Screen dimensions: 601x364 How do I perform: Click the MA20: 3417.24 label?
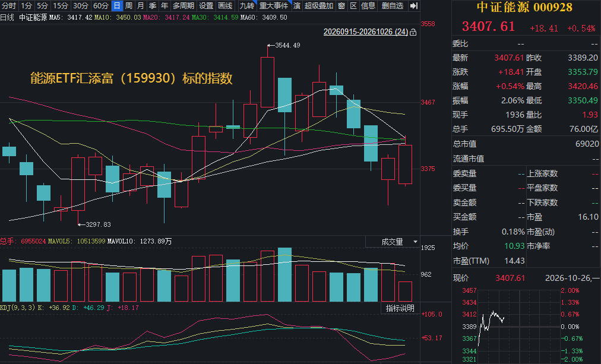pos(166,17)
